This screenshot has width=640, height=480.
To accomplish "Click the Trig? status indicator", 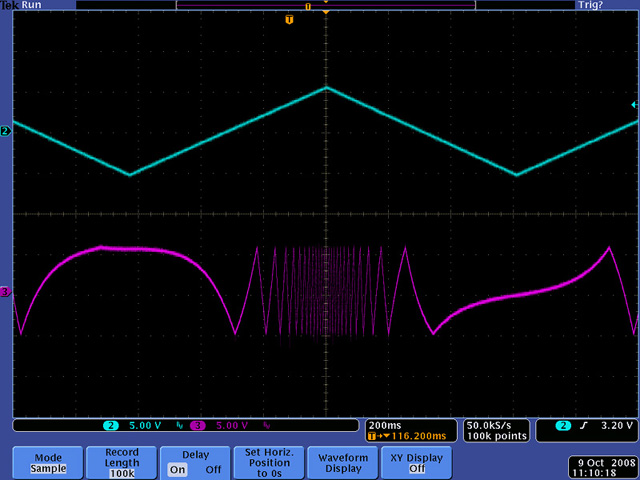I will 618,5.
